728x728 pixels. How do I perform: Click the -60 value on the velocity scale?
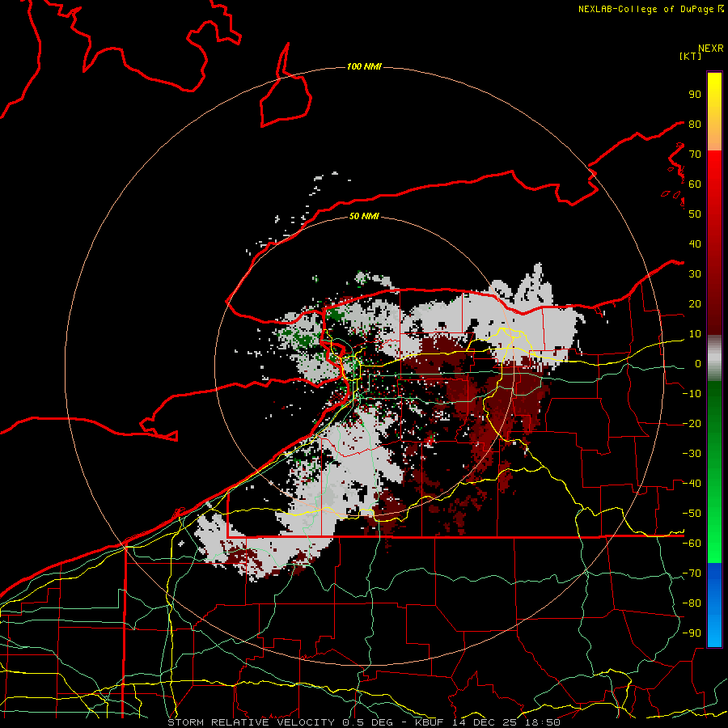click(692, 544)
